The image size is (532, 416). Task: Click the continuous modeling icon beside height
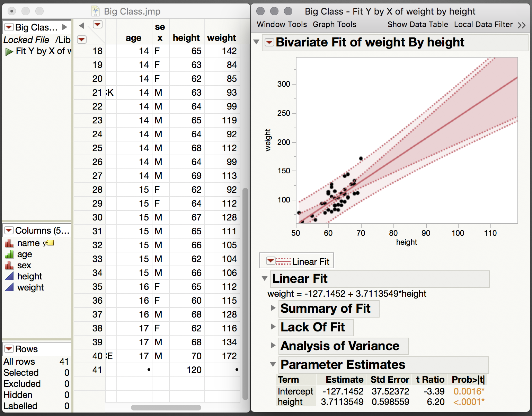coord(9,276)
